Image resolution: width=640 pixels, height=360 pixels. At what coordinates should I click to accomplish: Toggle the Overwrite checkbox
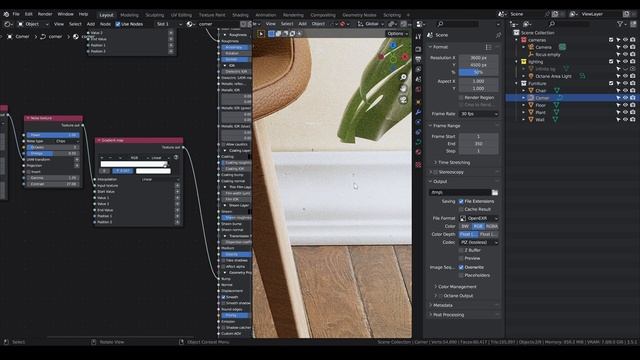tap(461, 267)
